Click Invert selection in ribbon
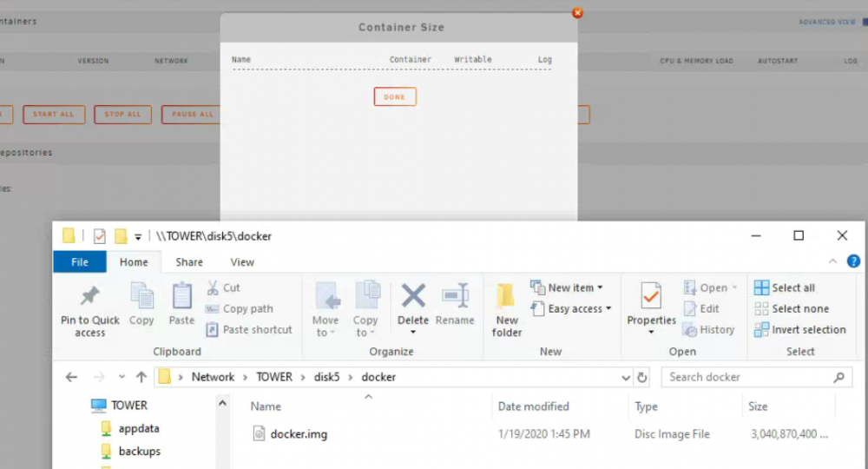868x469 pixels. pos(800,330)
